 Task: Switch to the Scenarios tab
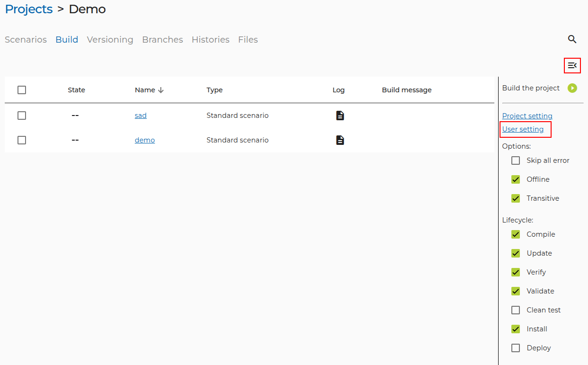tap(26, 40)
